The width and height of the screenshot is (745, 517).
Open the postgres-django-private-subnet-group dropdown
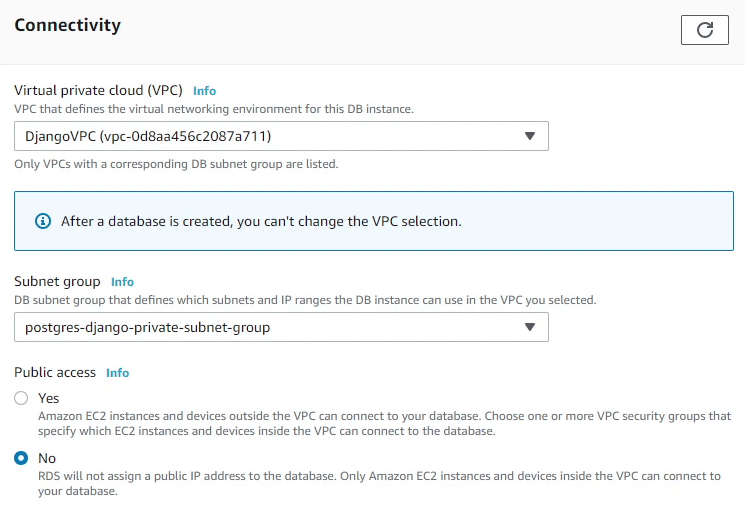coord(281,327)
